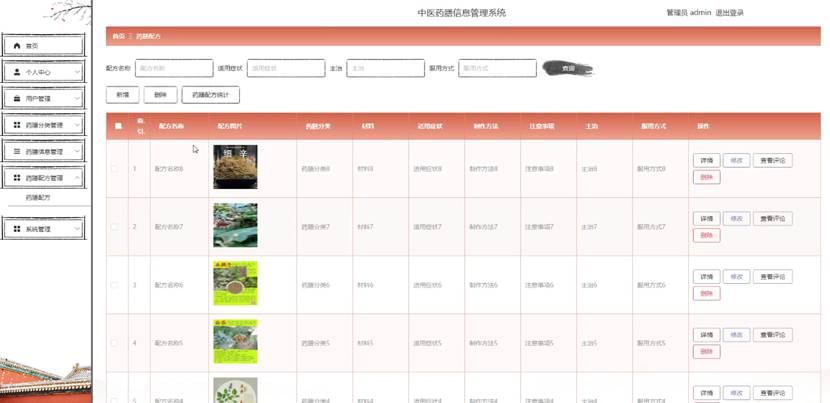Image resolution: width=830 pixels, height=403 pixels.
Task: Open the 药膳分类管理 sidebar item
Action: [x=43, y=125]
